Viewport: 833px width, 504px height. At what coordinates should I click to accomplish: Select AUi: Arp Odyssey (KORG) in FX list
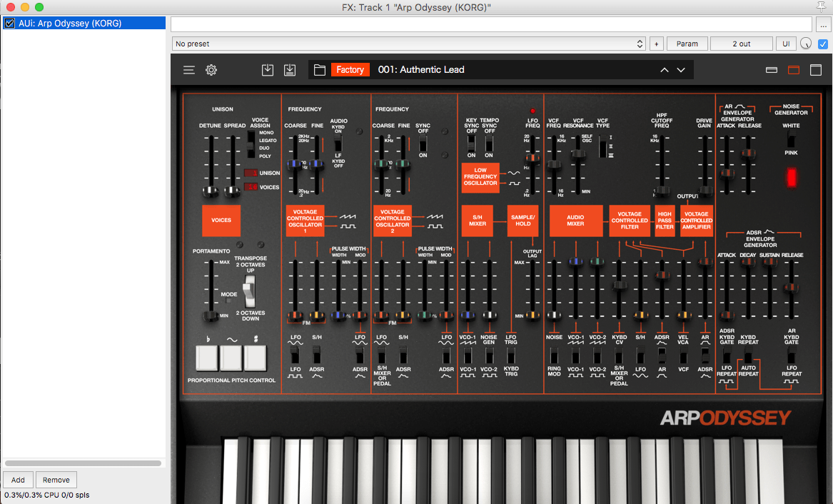click(x=84, y=23)
